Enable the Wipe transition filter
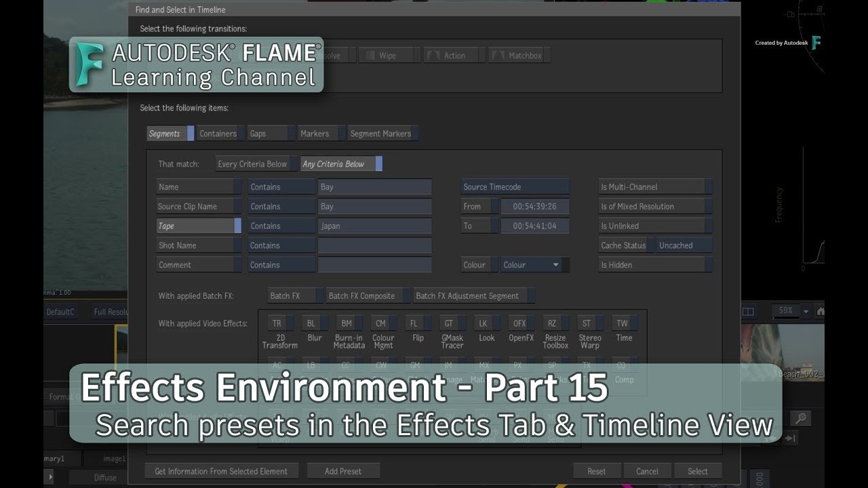 388,56
